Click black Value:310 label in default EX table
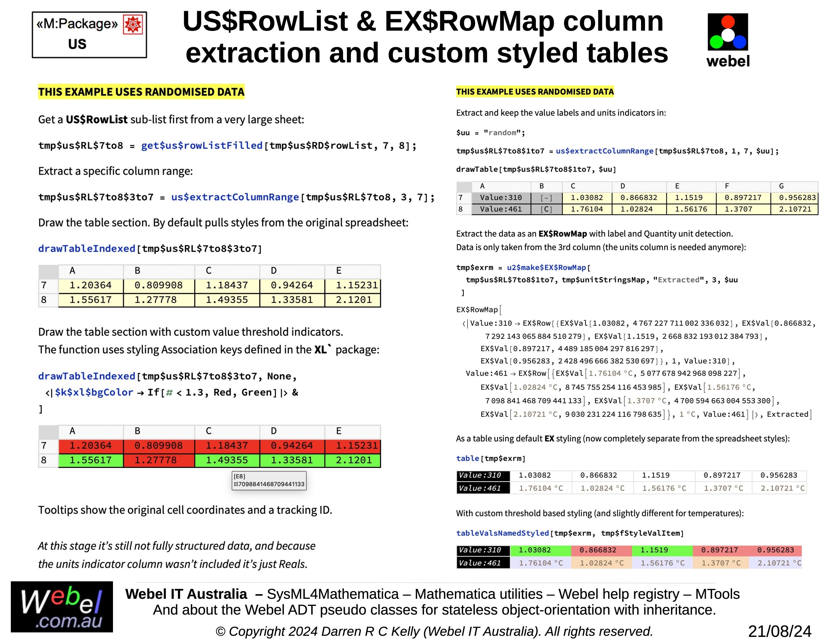Viewport: 832px width, 644px height. tap(483, 476)
